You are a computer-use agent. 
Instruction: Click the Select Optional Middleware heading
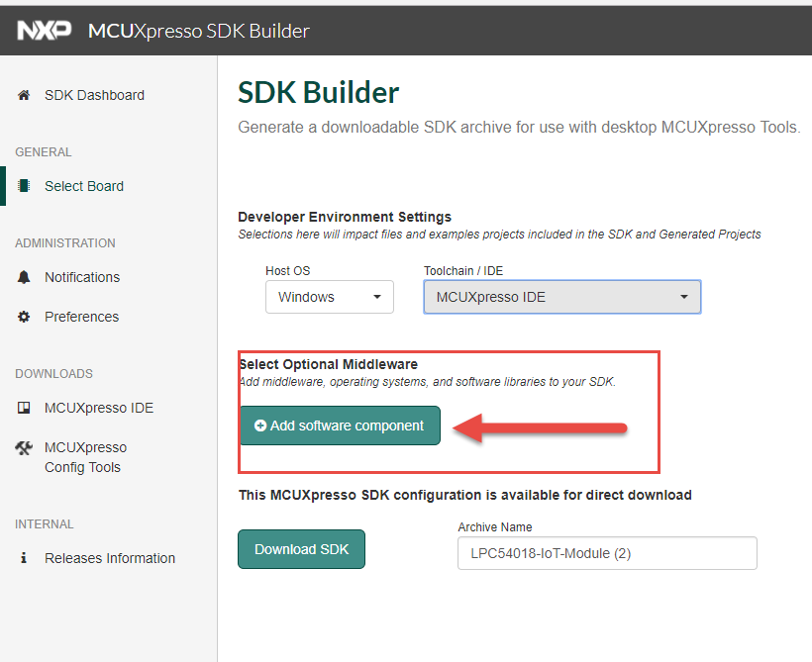tap(329, 364)
